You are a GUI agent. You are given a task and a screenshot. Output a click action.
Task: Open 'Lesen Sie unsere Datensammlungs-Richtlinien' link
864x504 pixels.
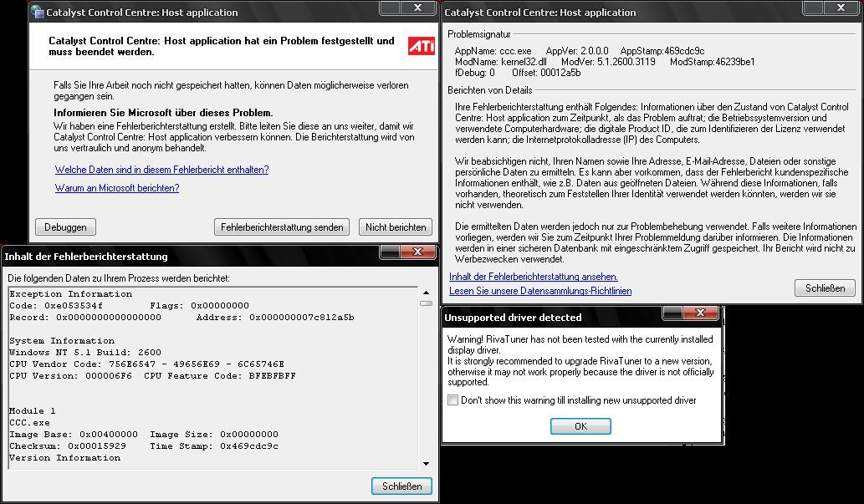coord(540,291)
